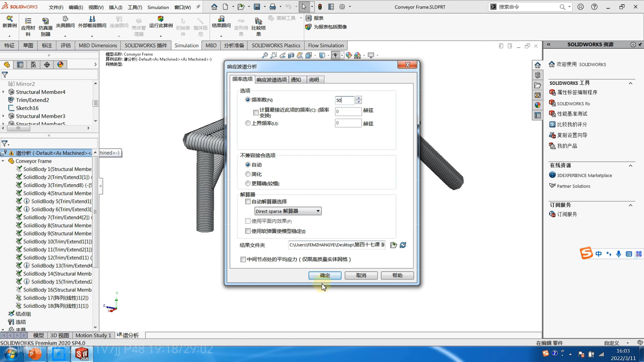
Task: Click 确定 to confirm dialog
Action: [x=325, y=275]
